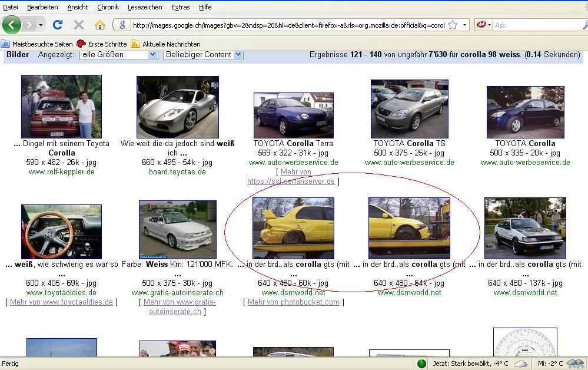Open the Chronik menu
Image resolution: width=588 pixels, height=370 pixels.
(108, 7)
